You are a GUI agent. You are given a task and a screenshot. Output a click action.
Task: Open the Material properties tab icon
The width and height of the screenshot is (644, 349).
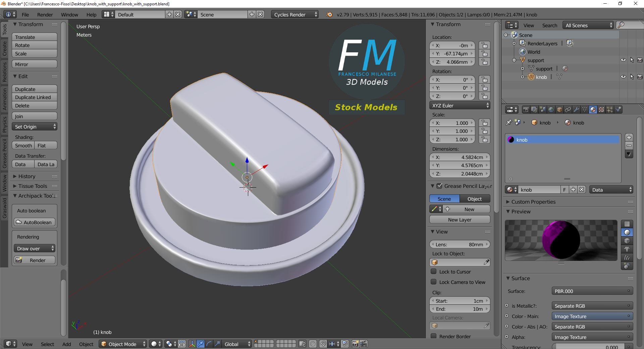coord(593,110)
